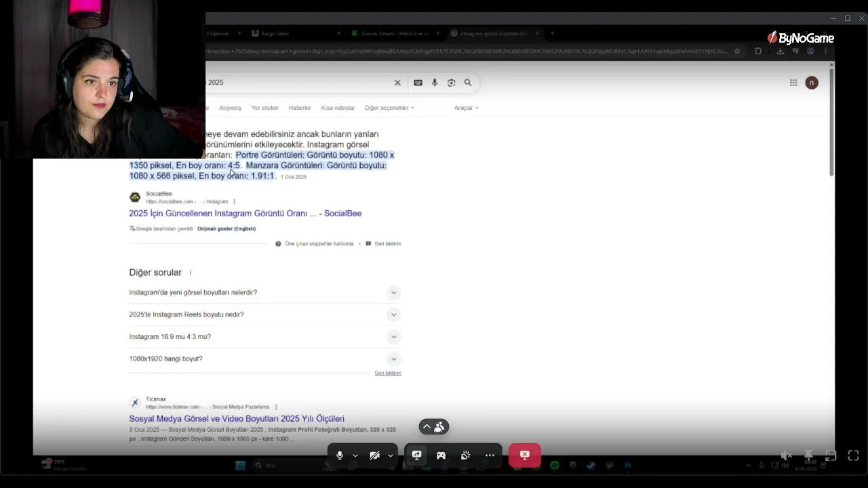The height and width of the screenshot is (488, 868).
Task: Click "Orijinali göster (English)" link
Action: pyautogui.click(x=226, y=228)
